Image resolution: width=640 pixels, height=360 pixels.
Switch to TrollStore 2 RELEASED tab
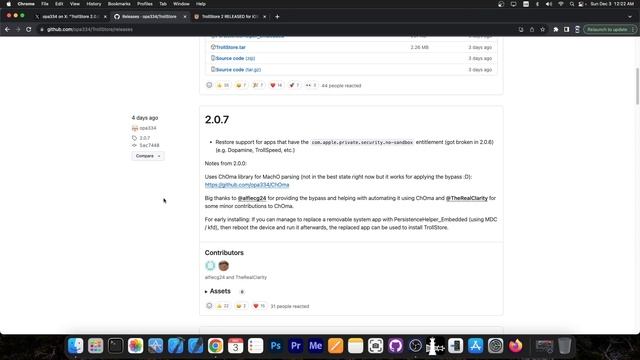click(x=230, y=17)
